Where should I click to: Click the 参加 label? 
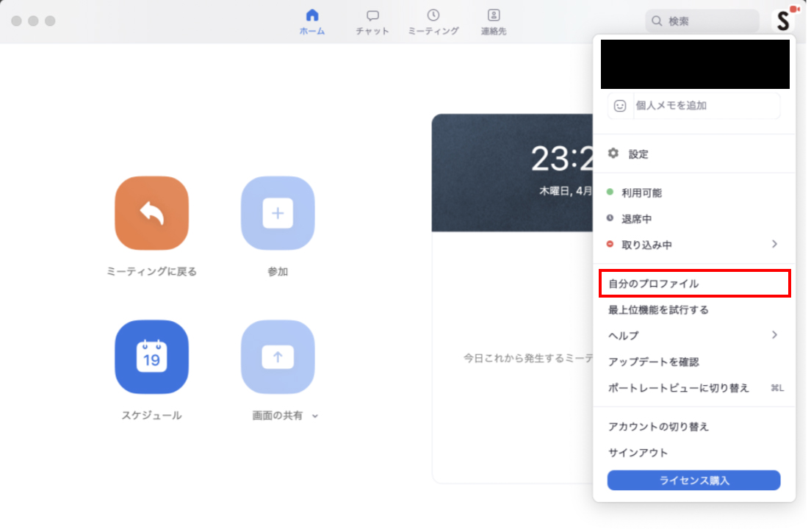278,271
